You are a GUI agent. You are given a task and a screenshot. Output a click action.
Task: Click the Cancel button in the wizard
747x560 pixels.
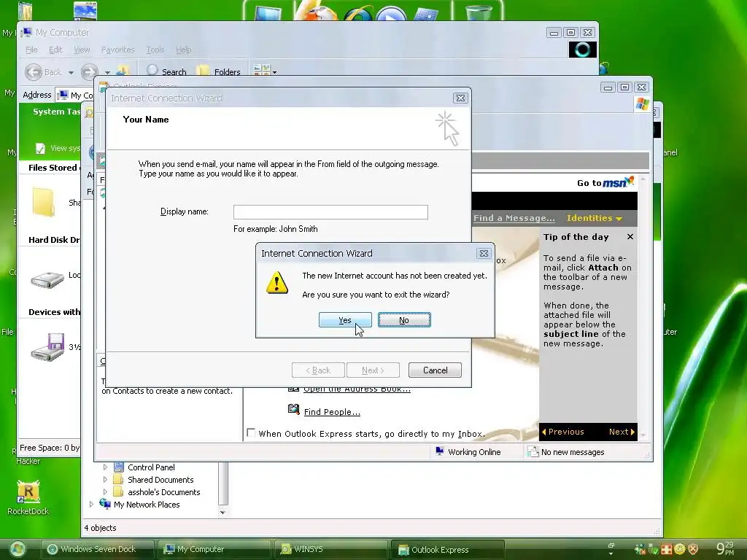tap(435, 370)
